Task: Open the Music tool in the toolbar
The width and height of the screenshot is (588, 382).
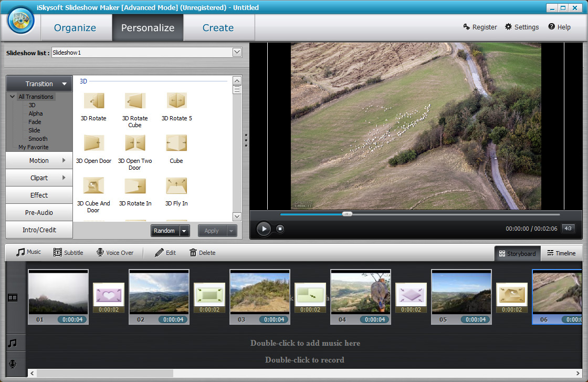Action: point(28,253)
